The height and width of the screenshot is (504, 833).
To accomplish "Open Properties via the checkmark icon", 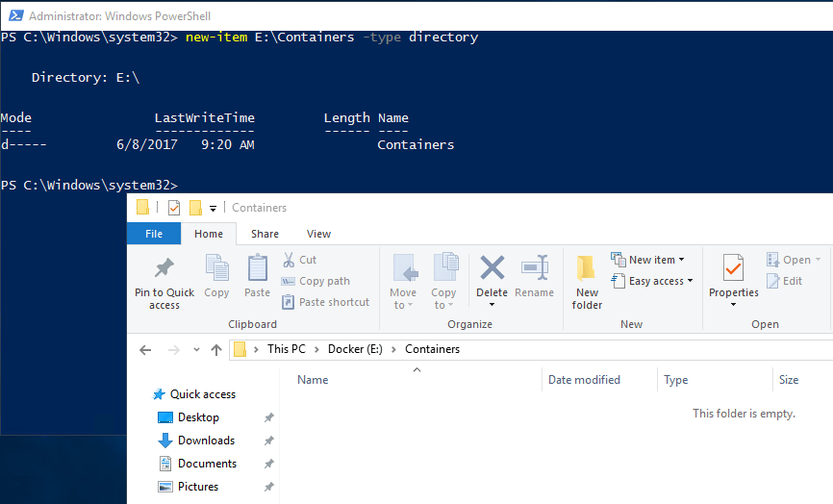I will click(733, 268).
